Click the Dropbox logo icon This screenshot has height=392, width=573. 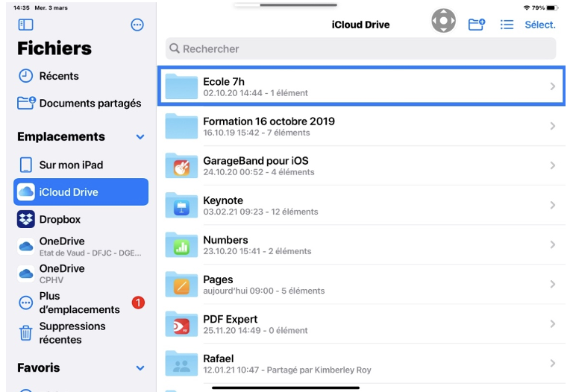coord(26,219)
